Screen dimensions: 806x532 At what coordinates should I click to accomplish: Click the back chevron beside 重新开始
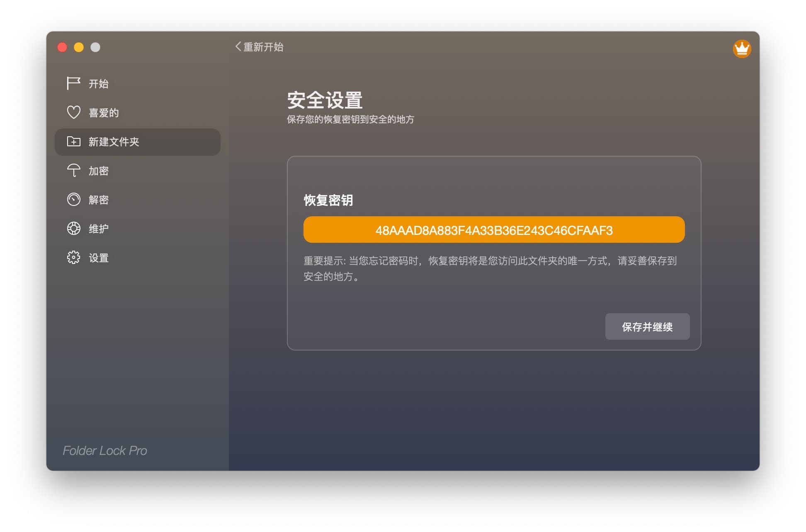[238, 46]
